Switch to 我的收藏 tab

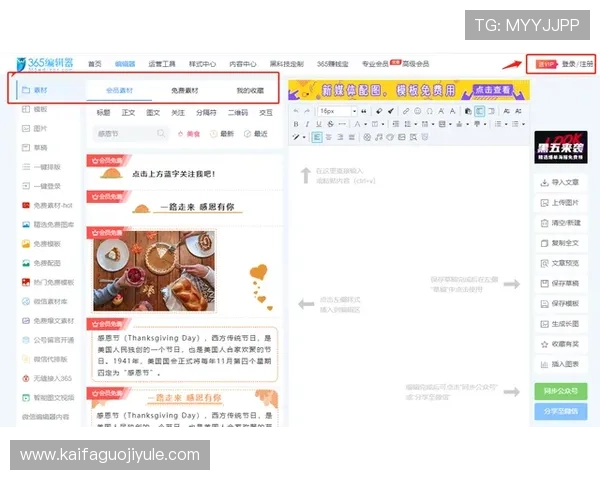pos(250,91)
